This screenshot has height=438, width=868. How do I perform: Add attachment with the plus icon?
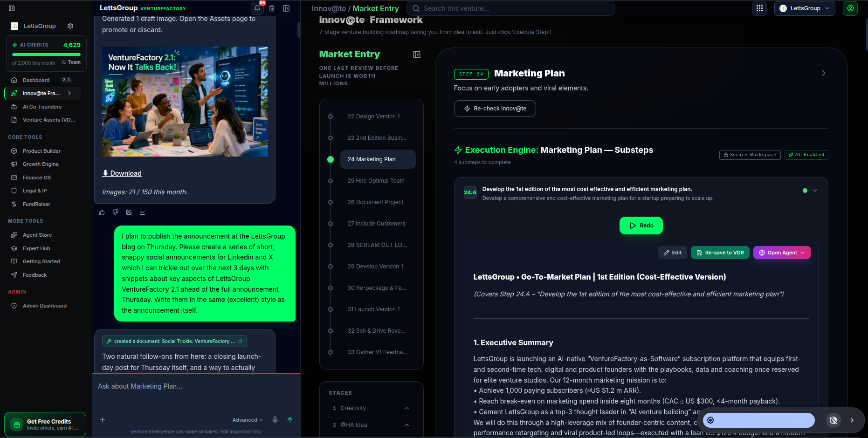click(103, 420)
